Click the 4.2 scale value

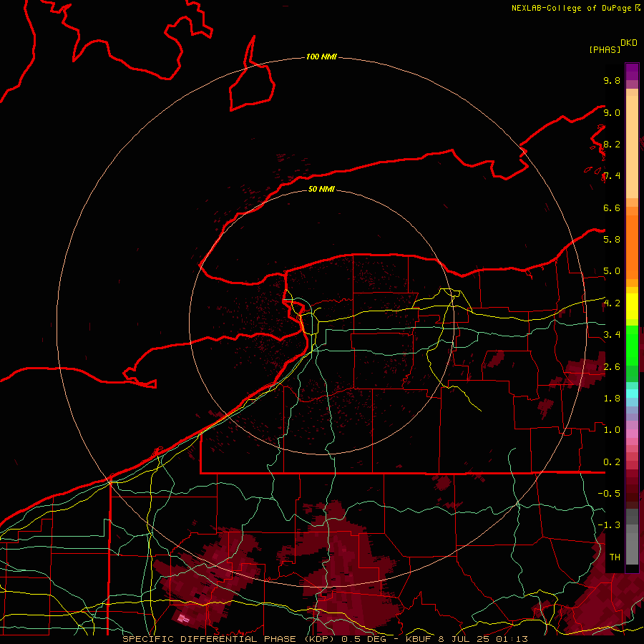click(612, 303)
